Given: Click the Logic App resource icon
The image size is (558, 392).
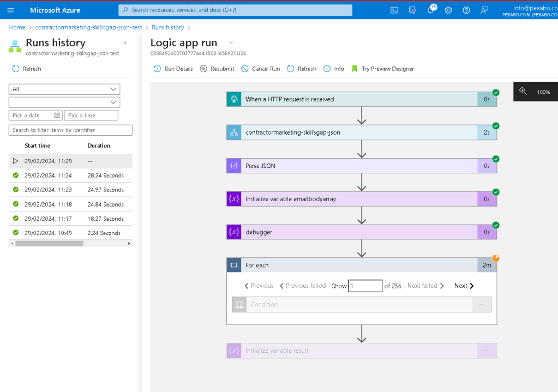Looking at the screenshot, I should (15, 46).
